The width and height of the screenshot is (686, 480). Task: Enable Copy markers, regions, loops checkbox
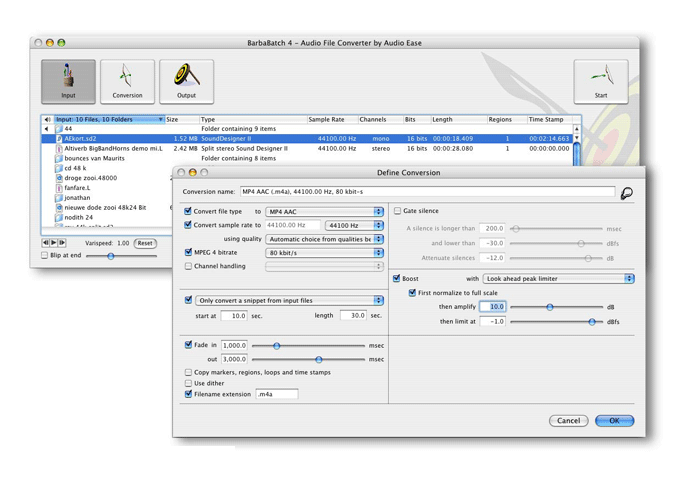click(188, 372)
